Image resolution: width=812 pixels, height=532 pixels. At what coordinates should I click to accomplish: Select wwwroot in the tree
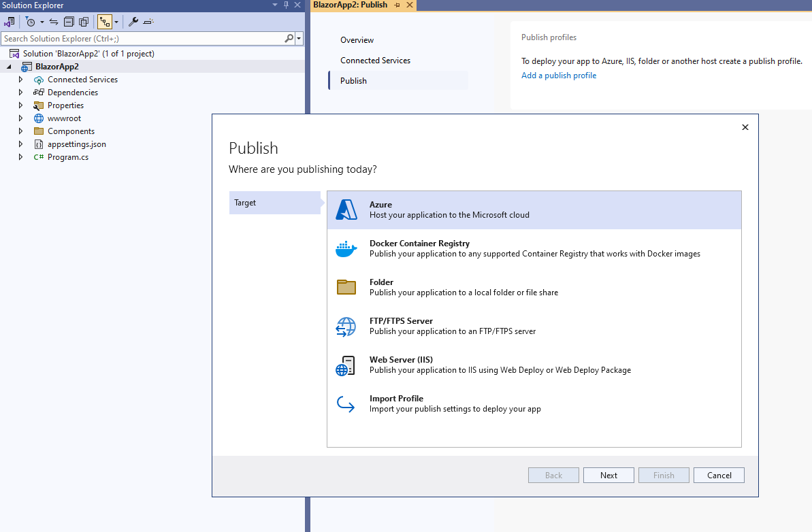coord(64,118)
